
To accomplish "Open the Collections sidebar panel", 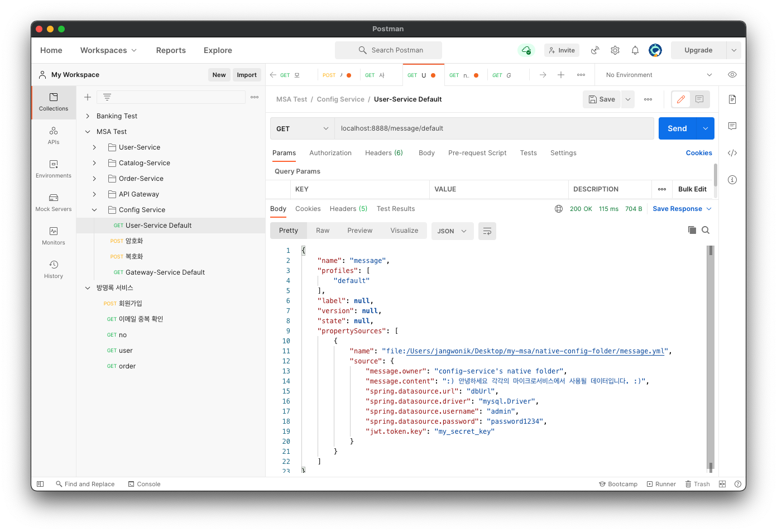I will point(54,103).
